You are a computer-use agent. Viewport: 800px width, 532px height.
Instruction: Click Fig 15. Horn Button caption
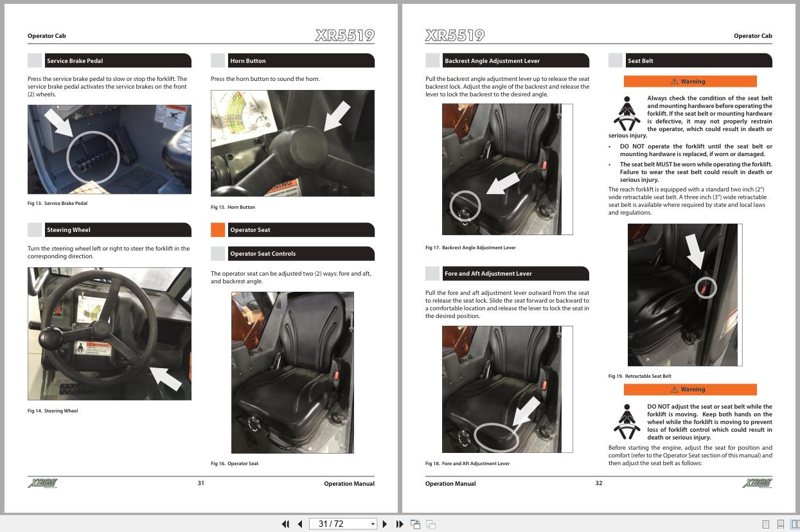233,208
